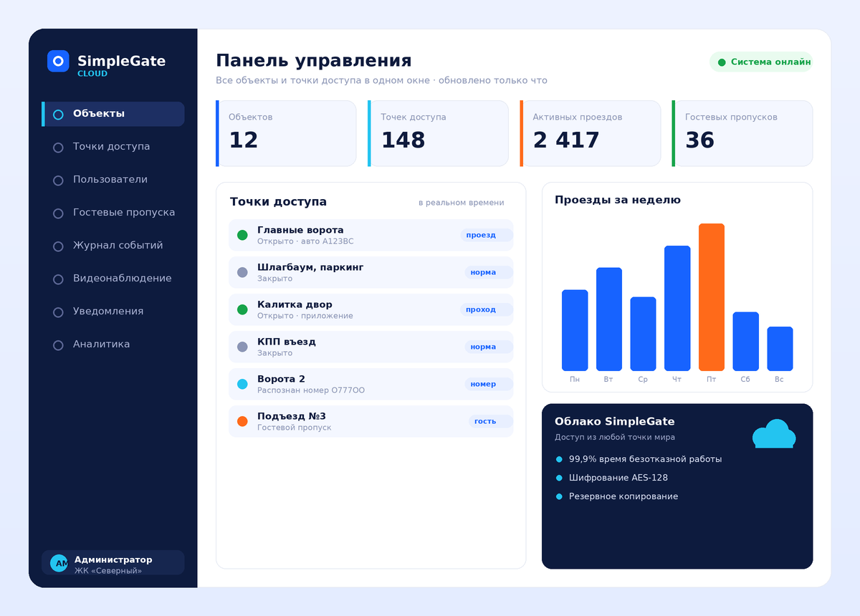Viewport: 860px width, 616px height.
Task: Click the ring icon beside Объекты
Action: pyautogui.click(x=58, y=115)
